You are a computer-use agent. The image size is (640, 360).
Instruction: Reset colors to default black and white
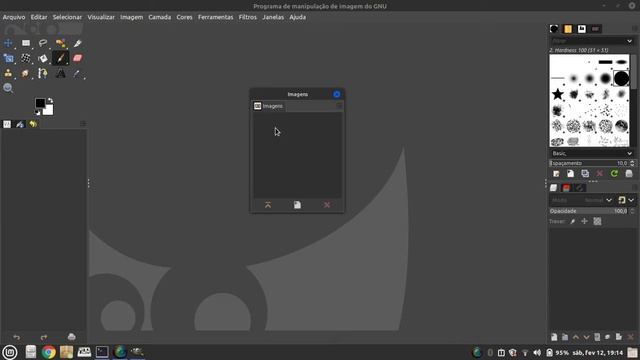click(38, 113)
